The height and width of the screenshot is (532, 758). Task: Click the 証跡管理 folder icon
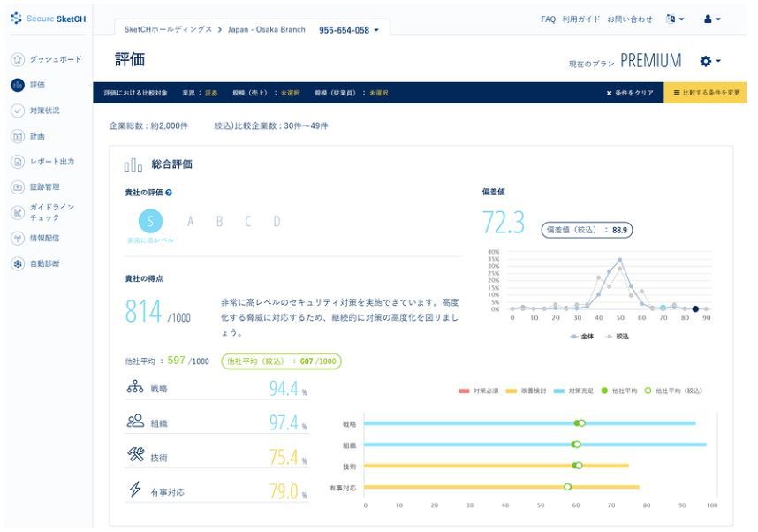click(17, 187)
